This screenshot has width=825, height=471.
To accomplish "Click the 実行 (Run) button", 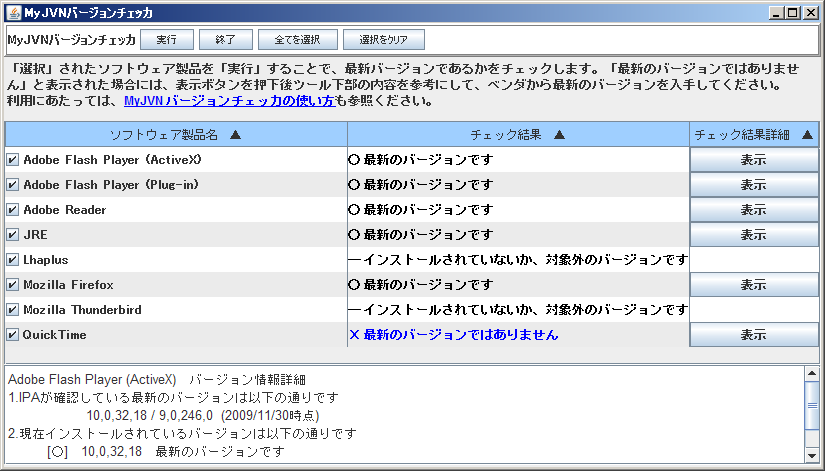I will tap(167, 39).
